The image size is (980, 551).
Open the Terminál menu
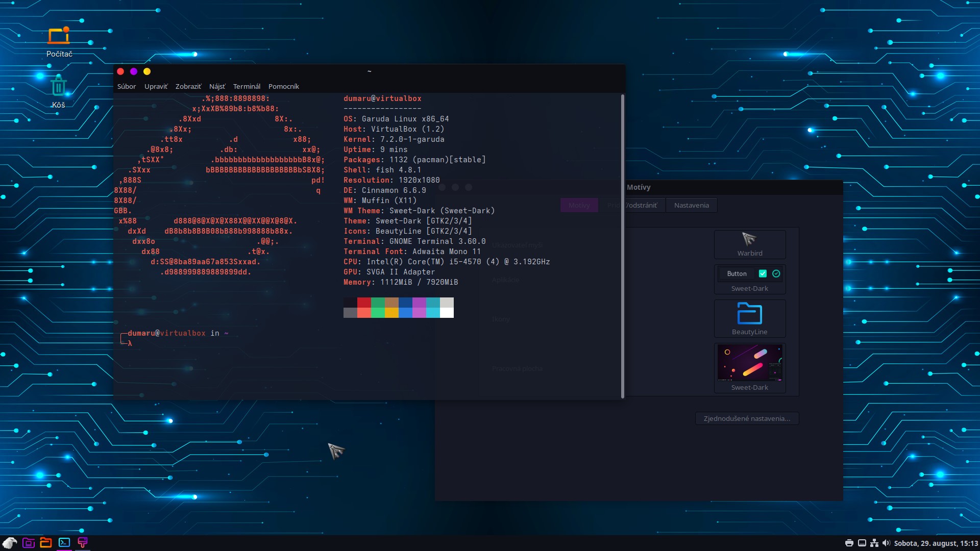tap(247, 87)
